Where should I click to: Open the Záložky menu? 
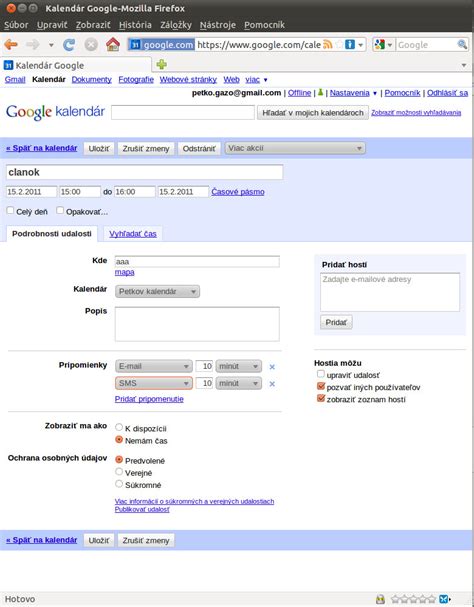coord(176,25)
